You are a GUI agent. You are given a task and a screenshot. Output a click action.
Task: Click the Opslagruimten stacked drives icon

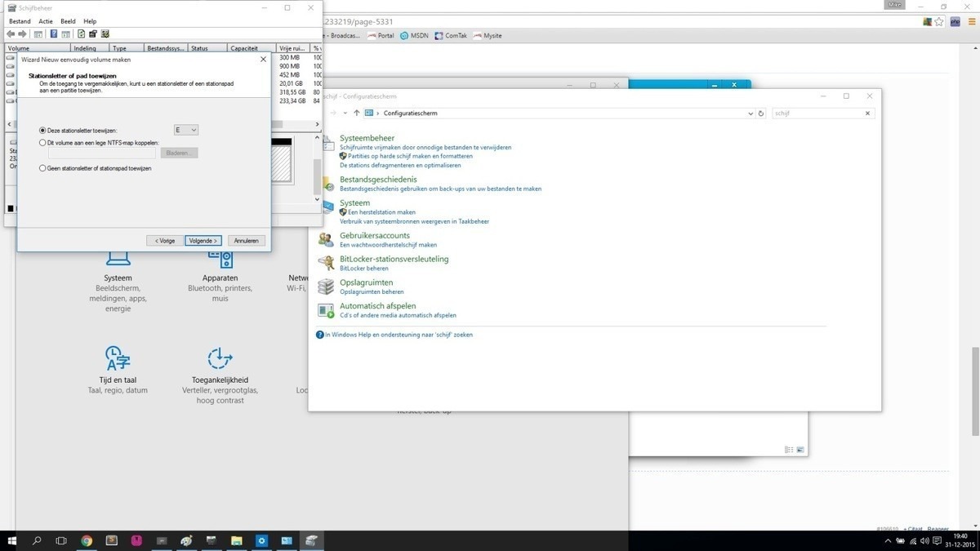coord(326,287)
